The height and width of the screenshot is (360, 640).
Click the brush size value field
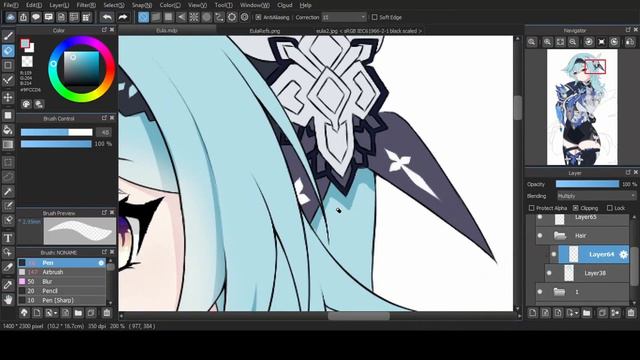[104, 132]
